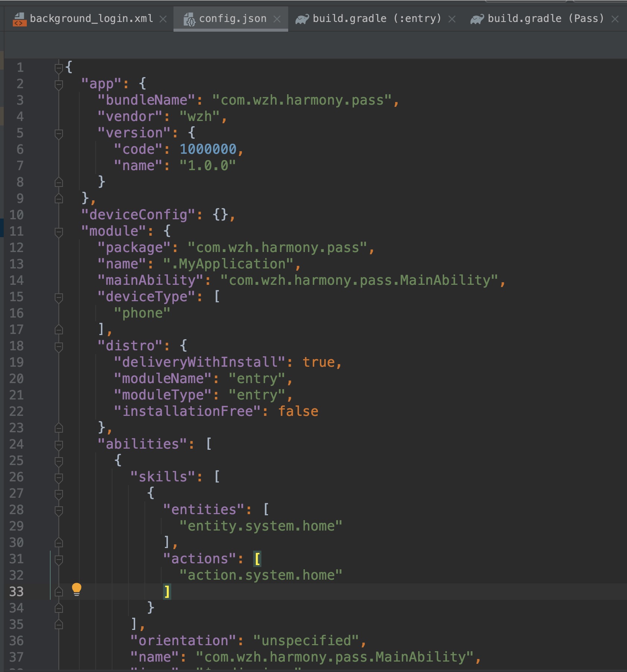
Task: Close the build.gradle (Pass) tab
Action: click(x=615, y=19)
